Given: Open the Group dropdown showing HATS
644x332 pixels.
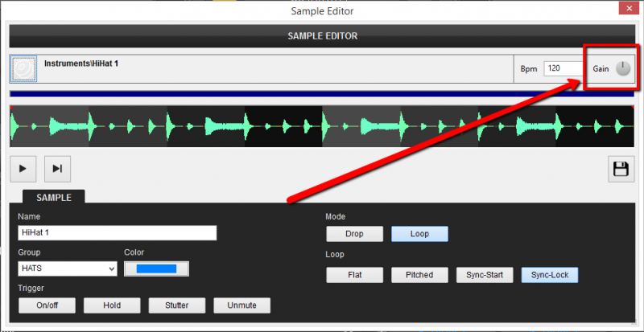Looking at the screenshot, I should [x=68, y=268].
